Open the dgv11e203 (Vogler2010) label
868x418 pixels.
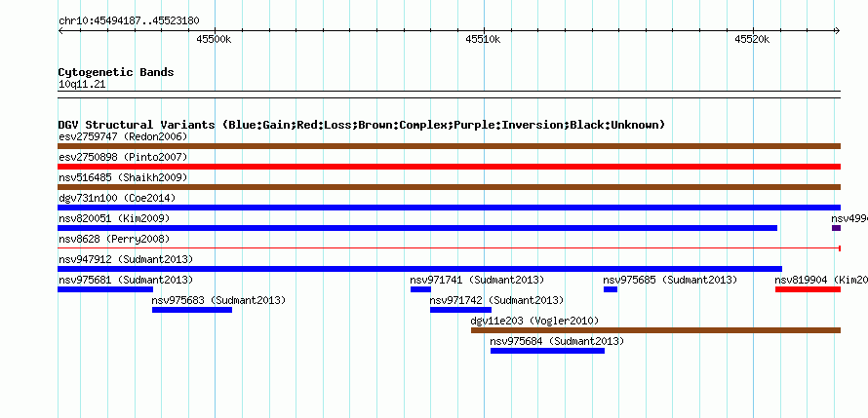tap(534, 321)
